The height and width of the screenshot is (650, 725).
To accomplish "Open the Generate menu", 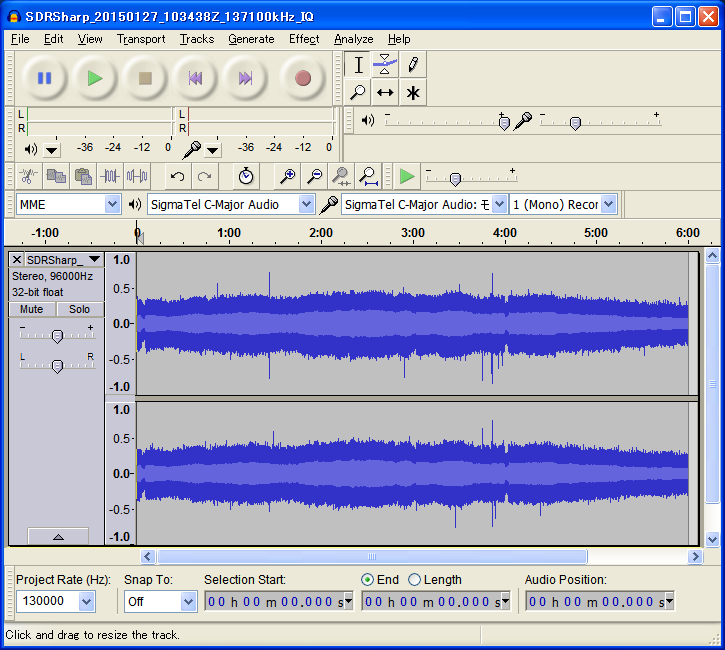I will tap(252, 39).
